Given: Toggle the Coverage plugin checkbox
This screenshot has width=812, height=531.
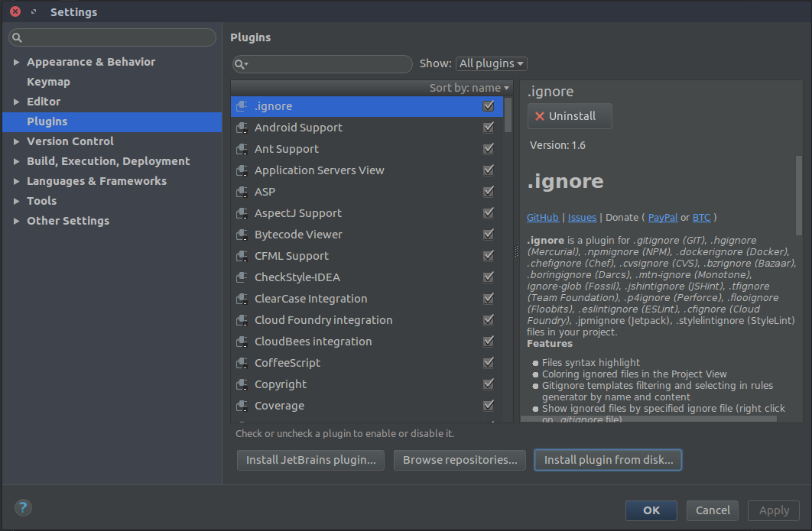Looking at the screenshot, I should point(489,406).
